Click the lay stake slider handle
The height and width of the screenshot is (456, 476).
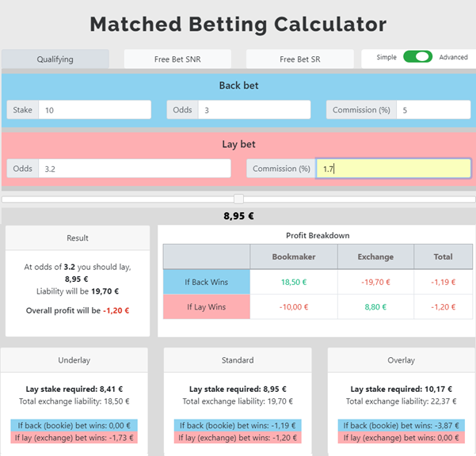point(239,199)
